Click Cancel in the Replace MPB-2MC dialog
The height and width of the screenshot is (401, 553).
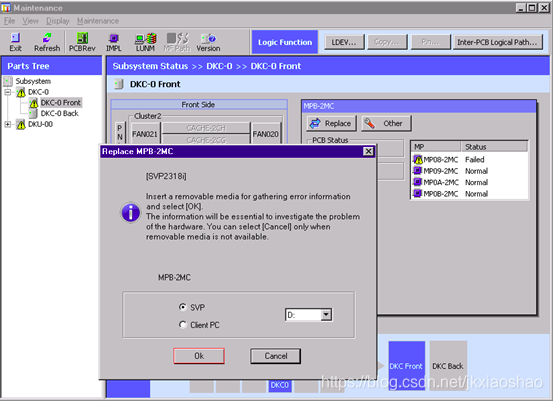275,356
